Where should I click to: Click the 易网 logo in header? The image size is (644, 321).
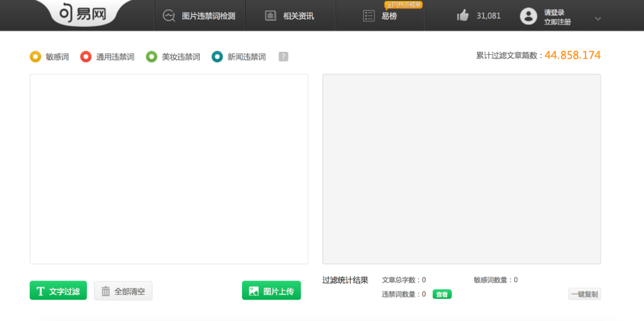[x=82, y=14]
